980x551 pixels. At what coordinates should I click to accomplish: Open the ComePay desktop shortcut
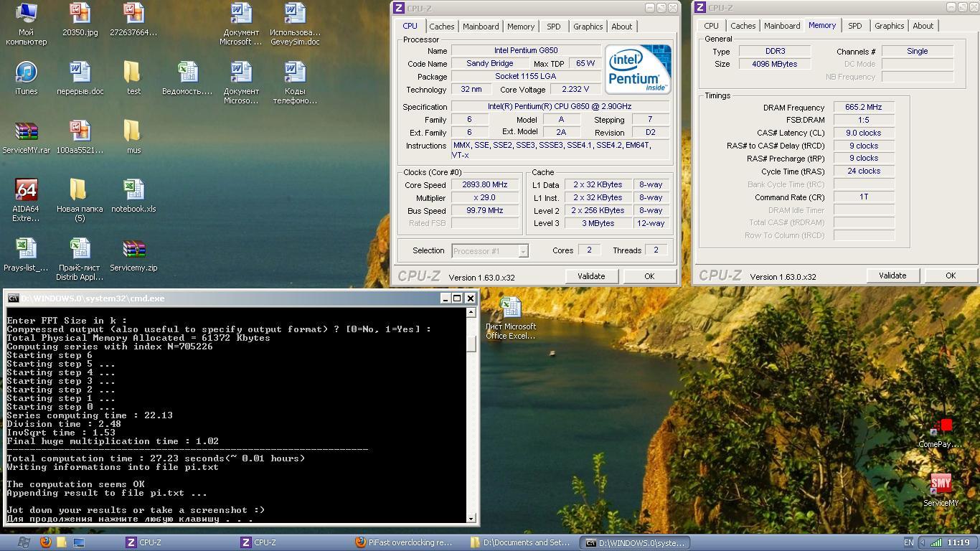(x=941, y=427)
